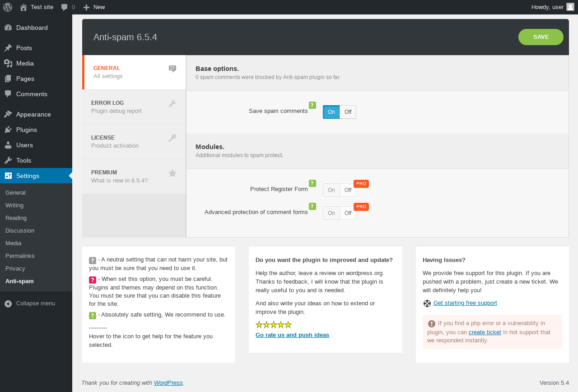Turn Save spam comments Off
Viewport: 578px width, 392px height.
point(348,112)
